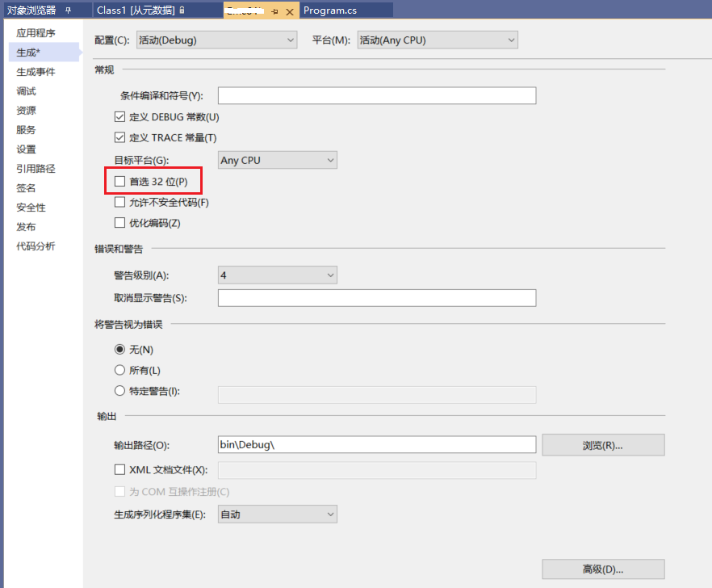The height and width of the screenshot is (588, 712).
Task: Open the 设置 page
Action: tap(27, 149)
